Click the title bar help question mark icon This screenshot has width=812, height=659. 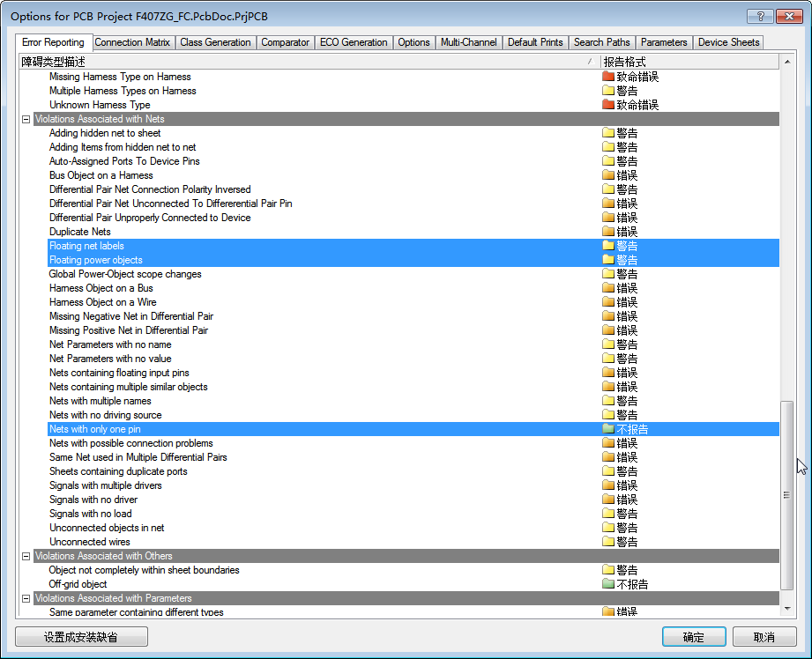tap(759, 16)
